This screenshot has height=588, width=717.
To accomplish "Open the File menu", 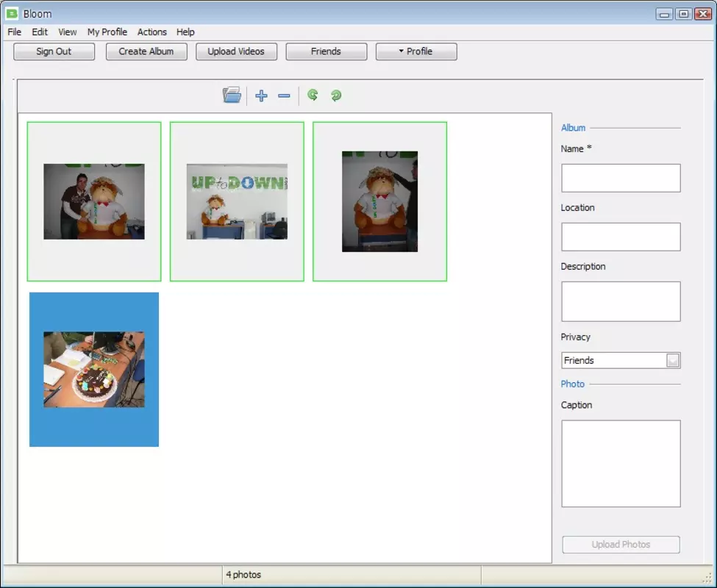I will [x=14, y=32].
